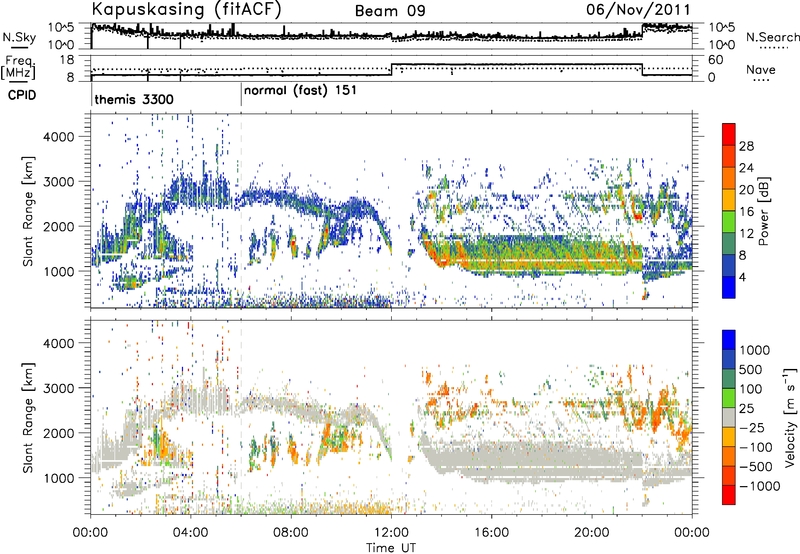Click the 'normal (fast) 151' CPID marker
Image resolution: width=800 pixels, height=554 pixels.
tap(300, 91)
